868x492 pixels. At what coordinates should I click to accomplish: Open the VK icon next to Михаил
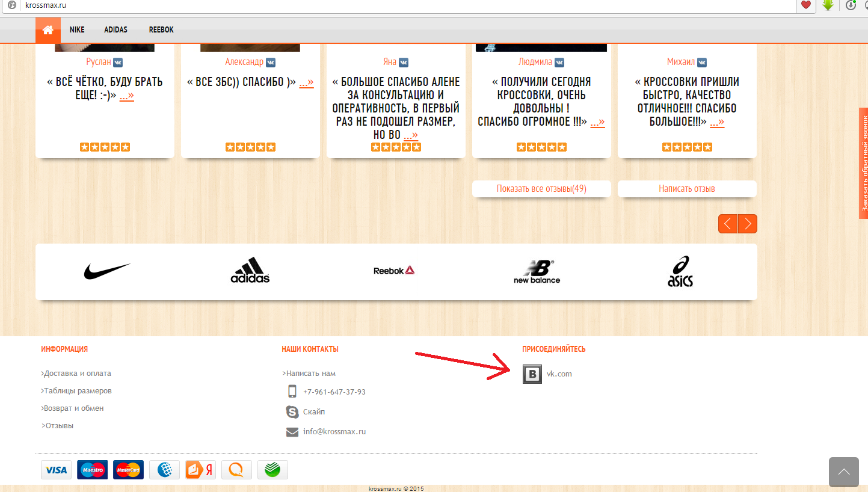[x=702, y=62]
